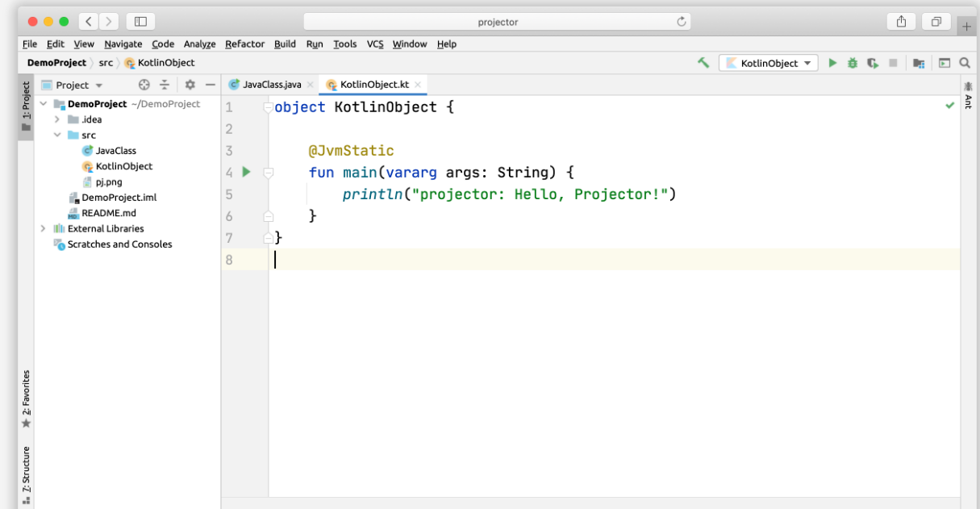Toggle the 7: Structure tool window tab

[x=26, y=475]
